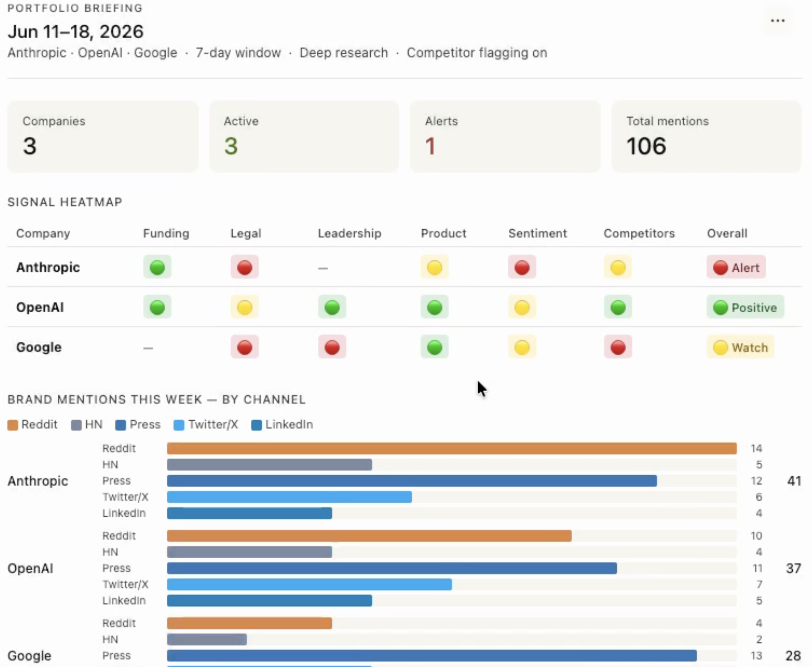812x667 pixels.
Task: Click Anthropic's red Sentiment signal dot
Action: pos(522,267)
